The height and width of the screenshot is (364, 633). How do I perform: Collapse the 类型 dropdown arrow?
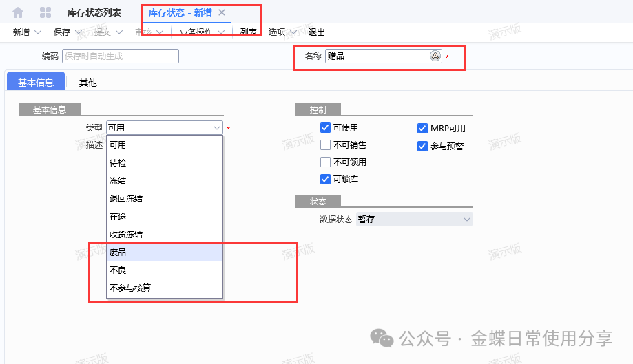(x=217, y=127)
